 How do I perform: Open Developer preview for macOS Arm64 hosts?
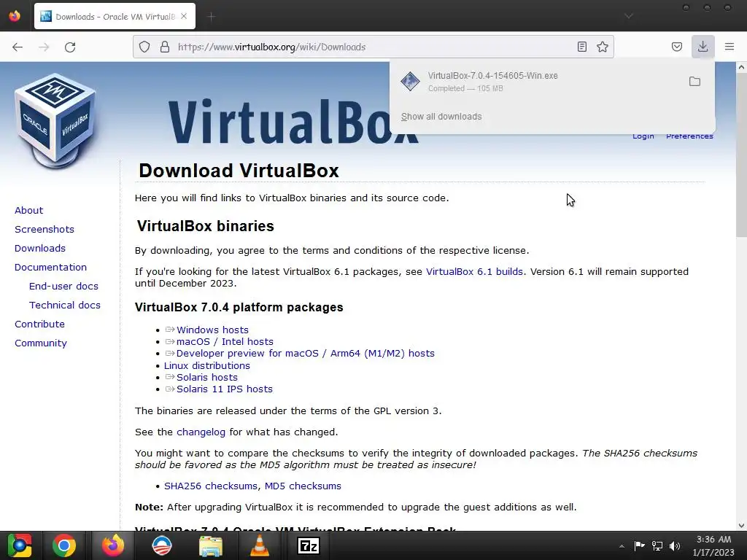[x=306, y=354]
